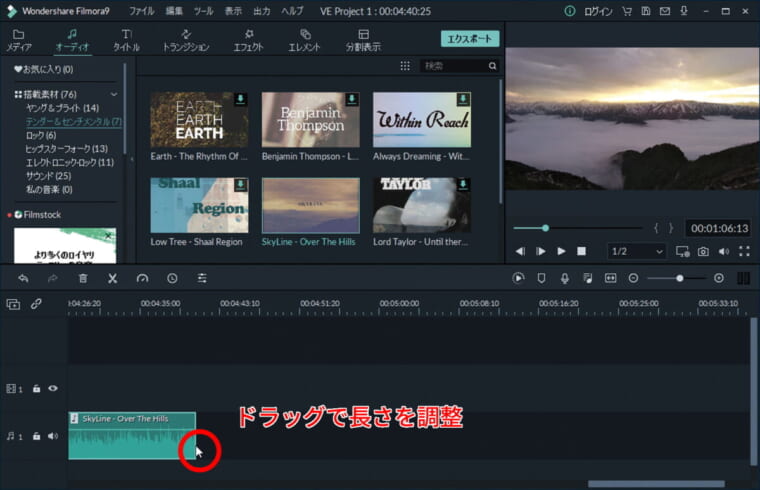This screenshot has width=760, height=490.
Task: Mute audio track 1 speaker
Action: point(53,436)
